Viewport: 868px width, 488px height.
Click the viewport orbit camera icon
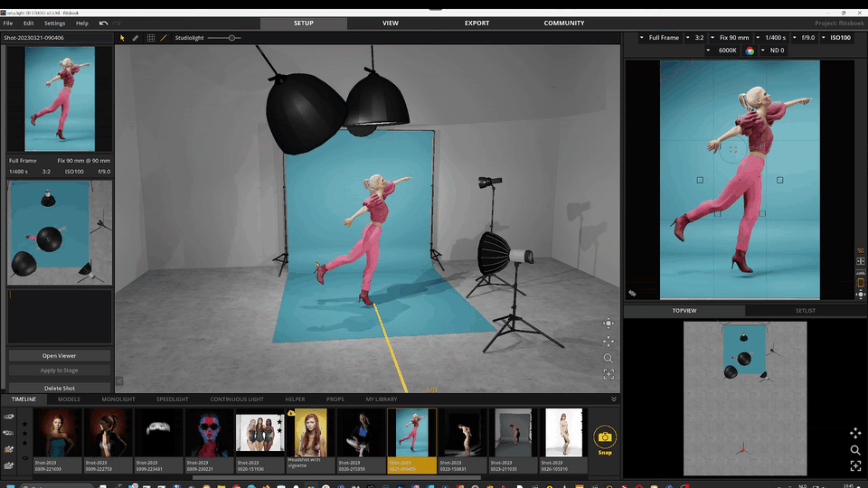tap(609, 324)
